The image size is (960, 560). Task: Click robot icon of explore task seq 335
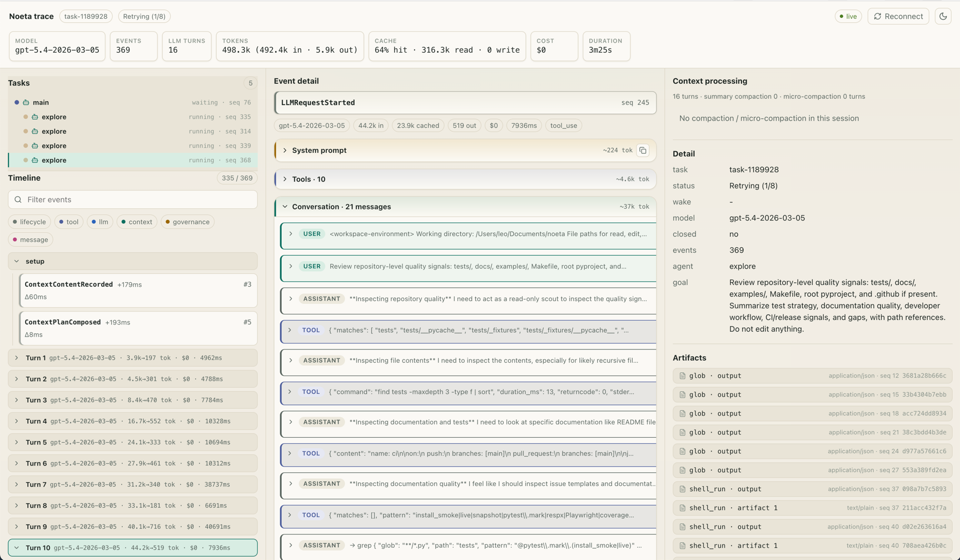[x=35, y=117]
